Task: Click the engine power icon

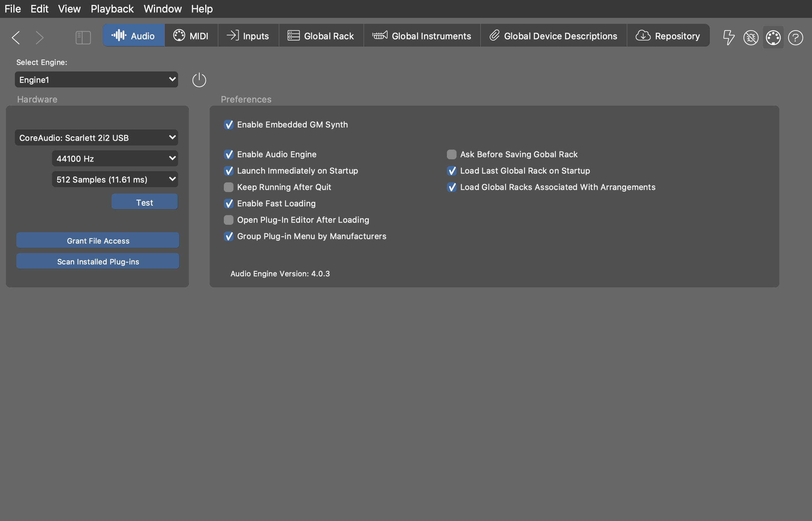Action: click(199, 80)
